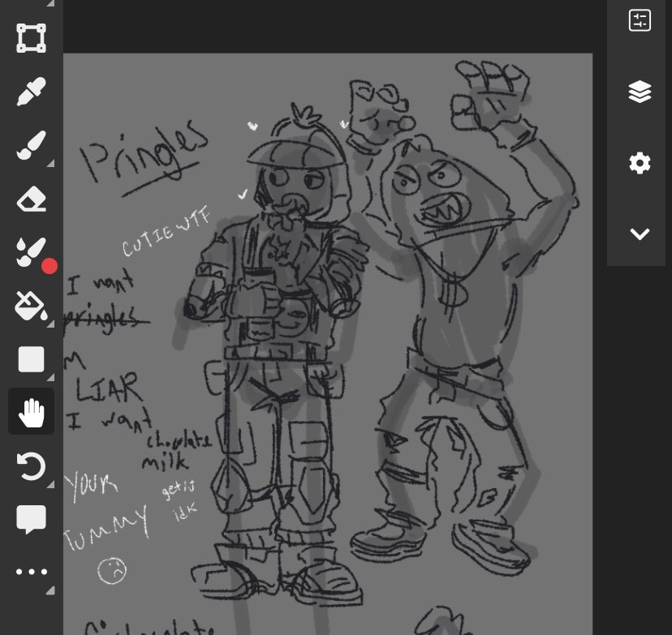Pick the Eyedropper color sampler tool
The image size is (672, 635).
(31, 91)
